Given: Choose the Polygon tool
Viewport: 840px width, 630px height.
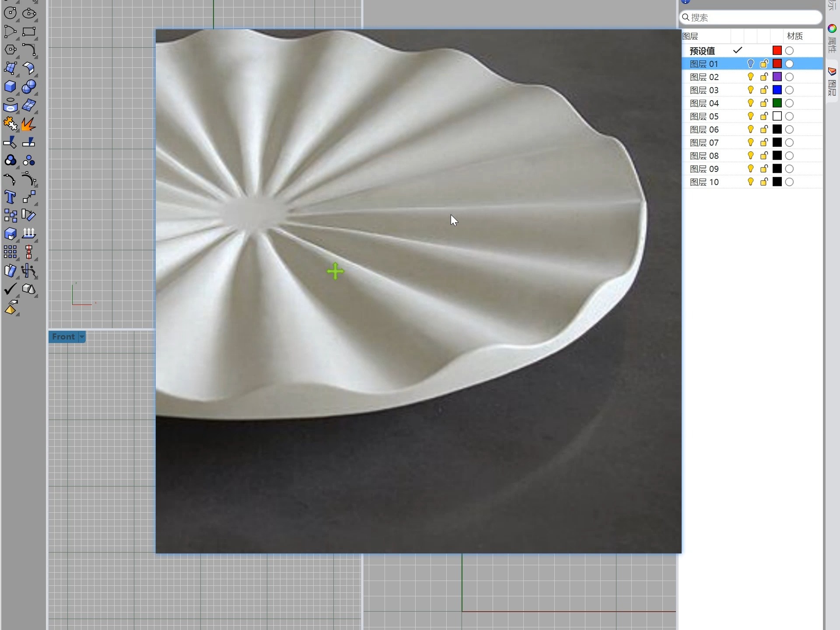Looking at the screenshot, I should (x=10, y=49).
